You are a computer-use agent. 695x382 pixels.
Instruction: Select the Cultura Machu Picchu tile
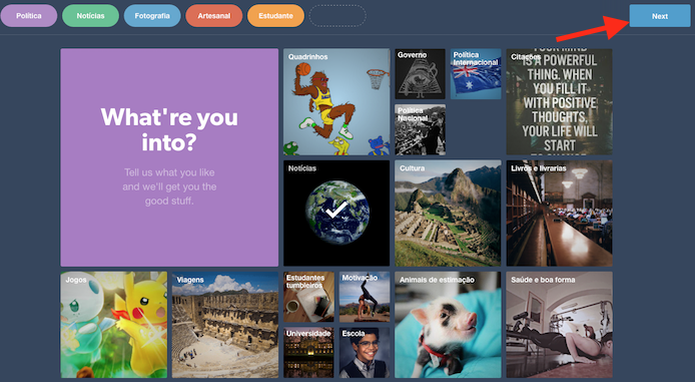(x=448, y=213)
